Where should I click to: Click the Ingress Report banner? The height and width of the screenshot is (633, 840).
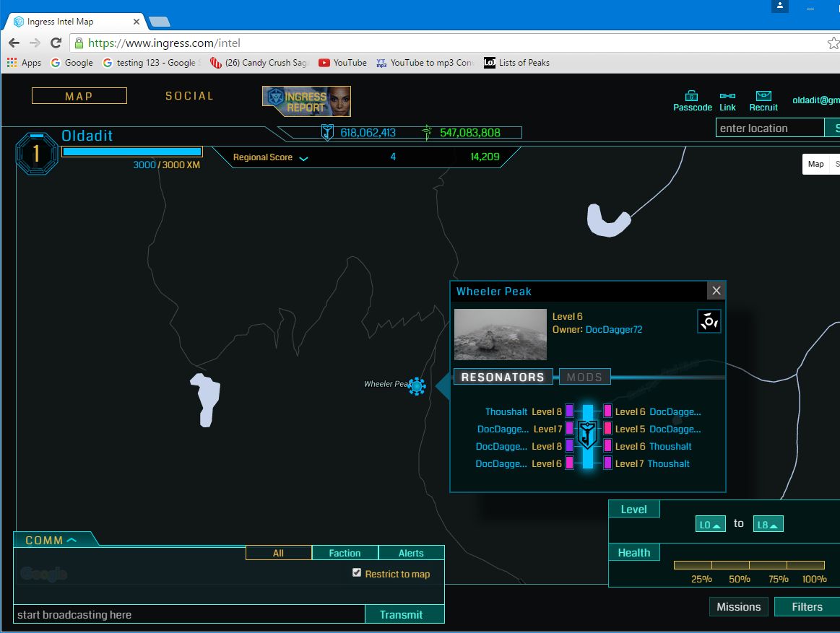pyautogui.click(x=306, y=101)
